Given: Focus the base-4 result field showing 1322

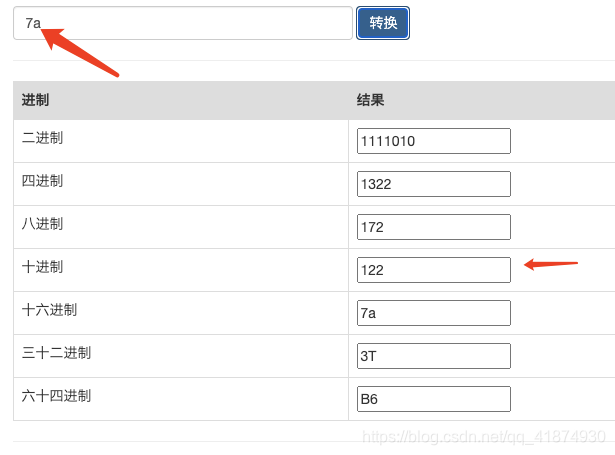Looking at the screenshot, I should 433,184.
